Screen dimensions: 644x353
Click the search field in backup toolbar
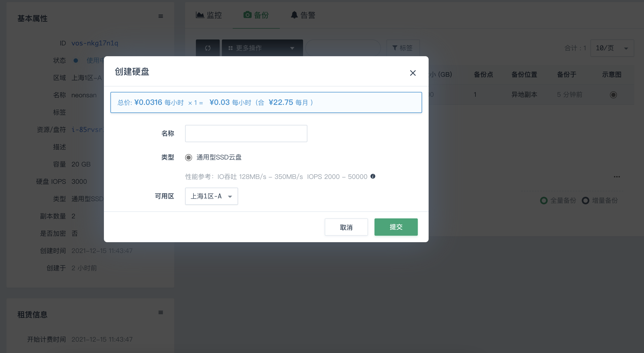pyautogui.click(x=343, y=48)
